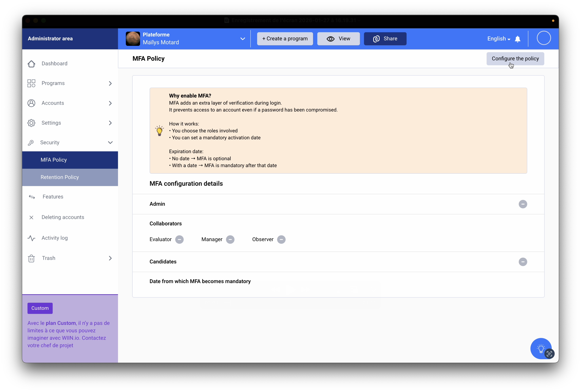The image size is (581, 392).
Task: Expand the Programs sidebar submenu
Action: tap(110, 83)
